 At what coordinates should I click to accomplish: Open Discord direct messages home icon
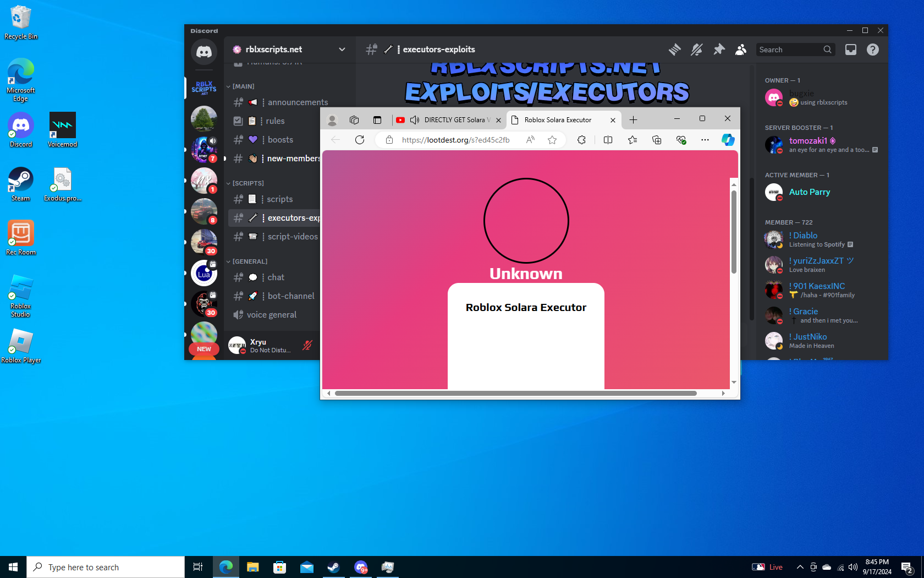(x=204, y=52)
